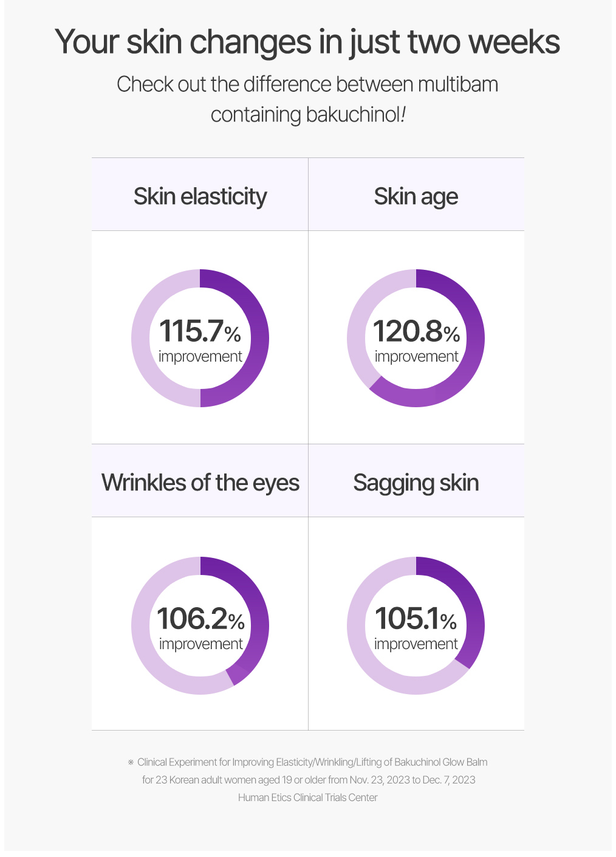This screenshot has width=616, height=857.
Task: Click the '23 Korean adult women' footnote line
Action: 309,780
